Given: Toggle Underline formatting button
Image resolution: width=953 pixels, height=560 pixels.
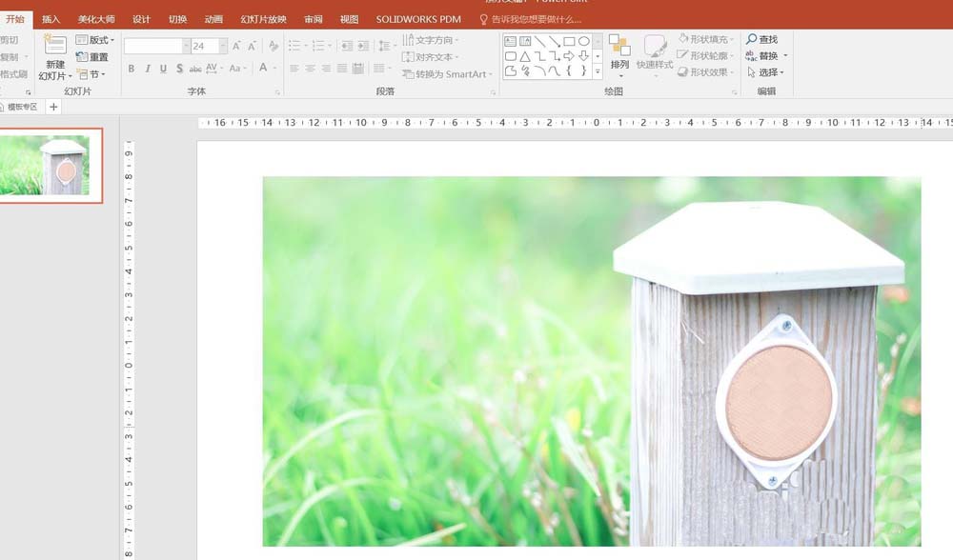Looking at the screenshot, I should [163, 69].
